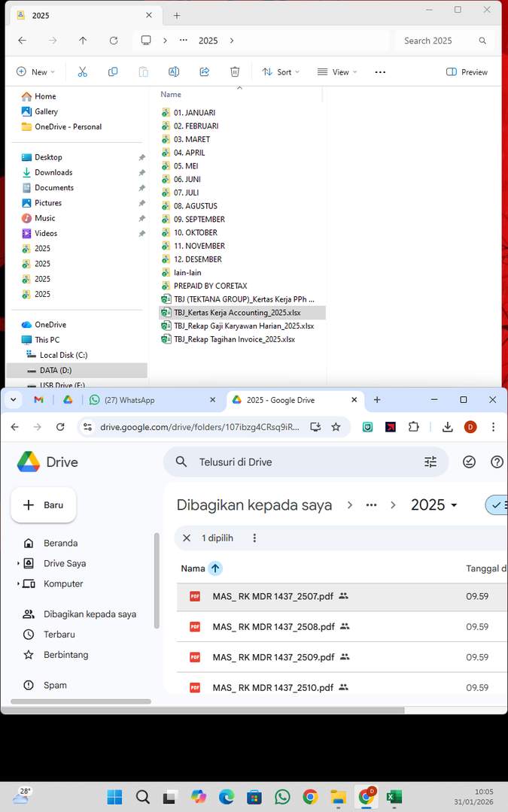Open the 2025 folder dropdown in Drive
Screen dimensions: 508x812
pos(434,505)
